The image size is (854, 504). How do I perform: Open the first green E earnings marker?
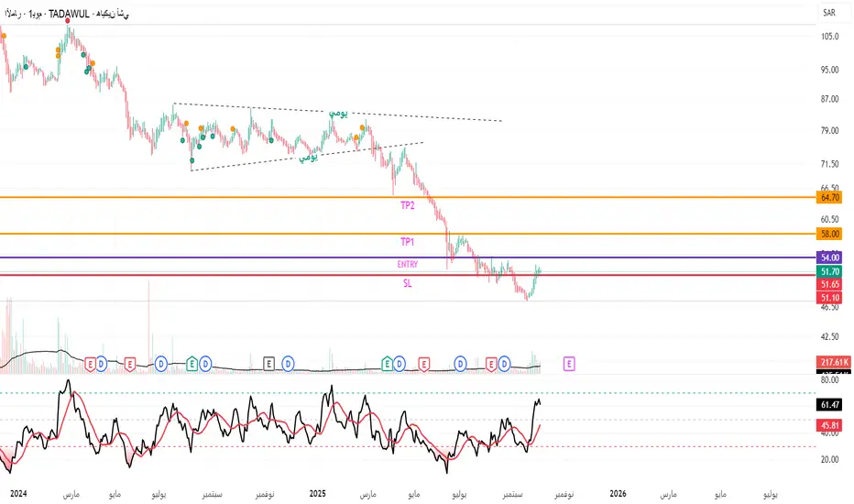pos(192,364)
